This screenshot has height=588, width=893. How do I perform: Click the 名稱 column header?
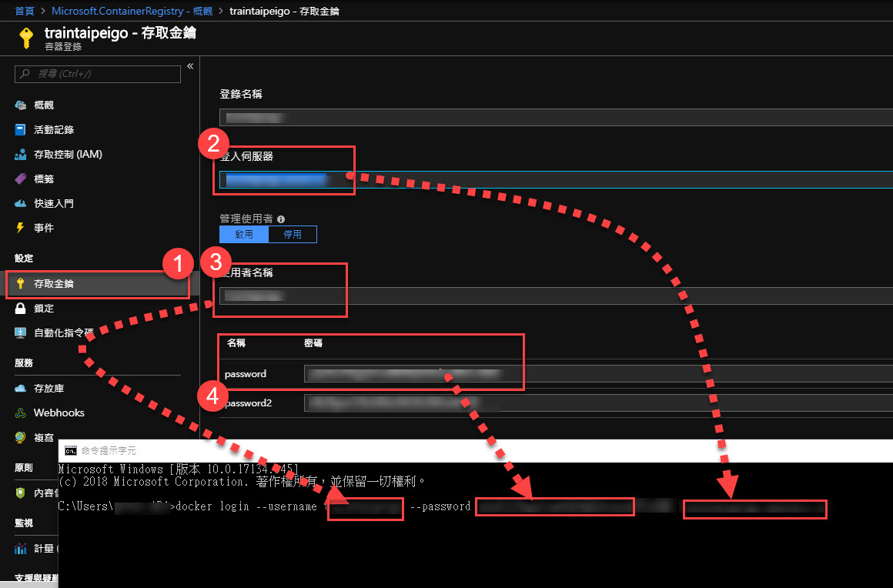(x=236, y=343)
